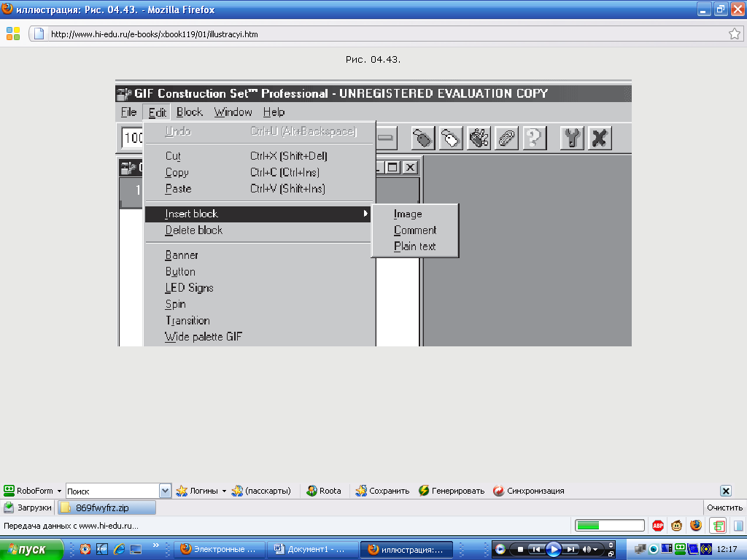
Task: Choose Banner from the Edit menu
Action: click(258, 255)
